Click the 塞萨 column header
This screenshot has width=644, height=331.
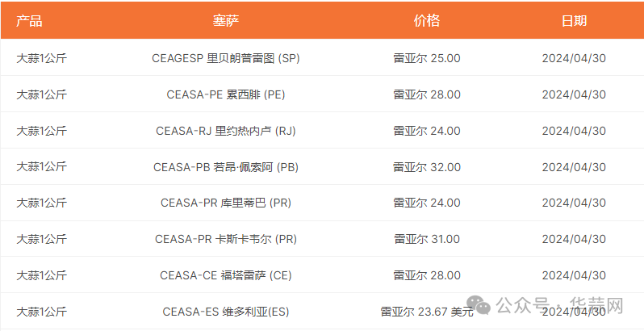(225, 20)
